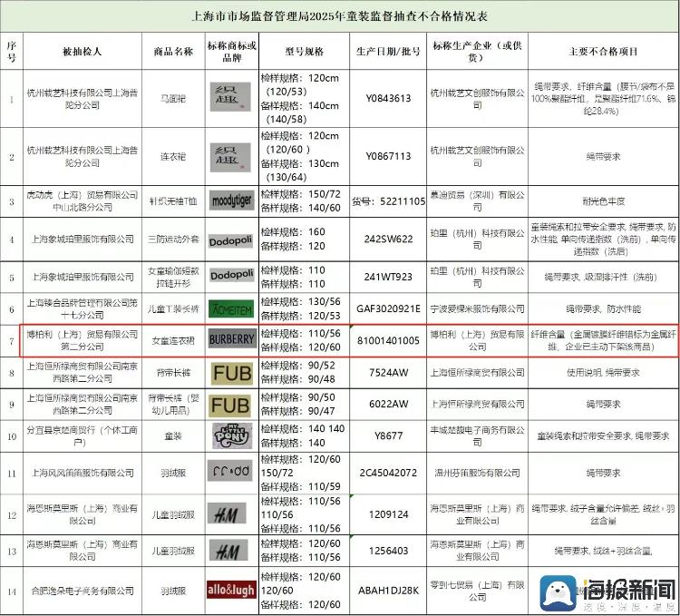Click the 织趣 brand logo in row 1

(x=230, y=96)
